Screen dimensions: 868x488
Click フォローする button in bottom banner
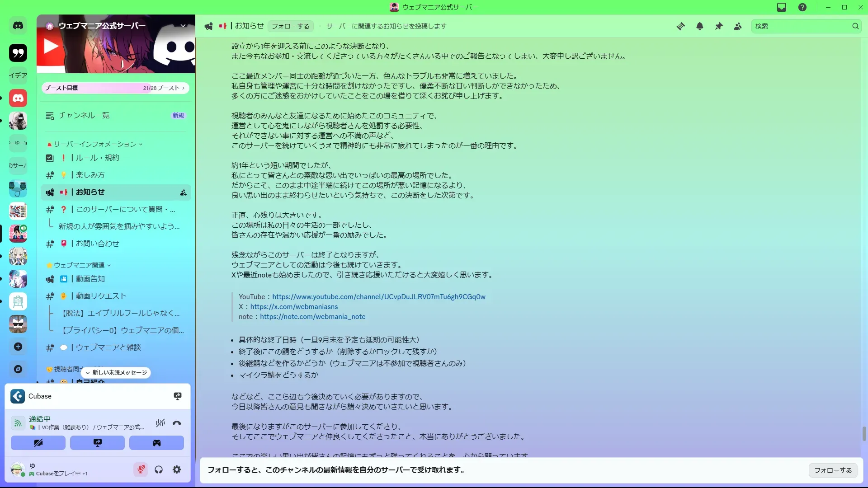click(x=833, y=470)
